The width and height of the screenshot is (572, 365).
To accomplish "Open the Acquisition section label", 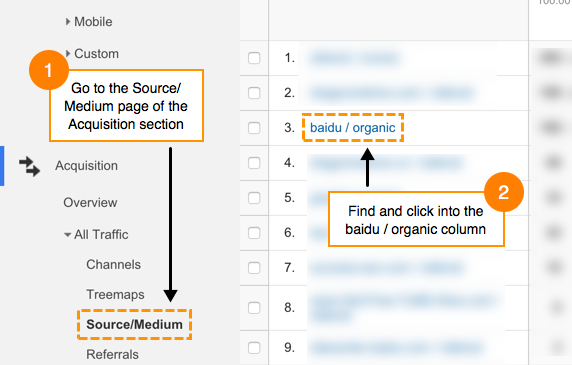I will tap(86, 166).
